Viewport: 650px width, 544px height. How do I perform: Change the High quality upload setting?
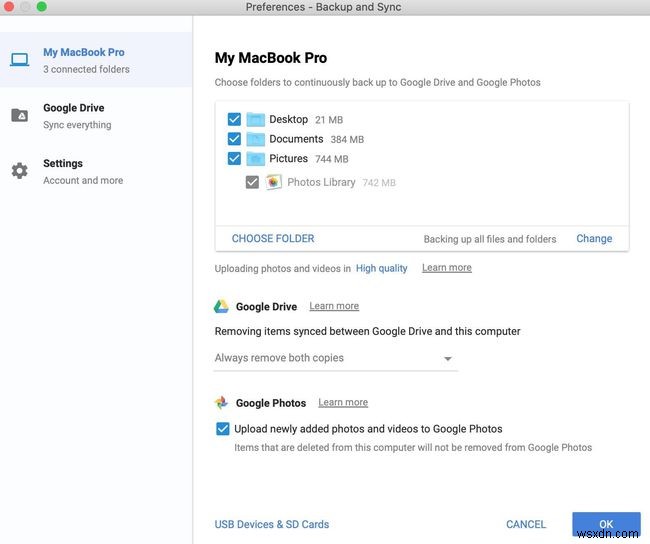click(x=382, y=268)
